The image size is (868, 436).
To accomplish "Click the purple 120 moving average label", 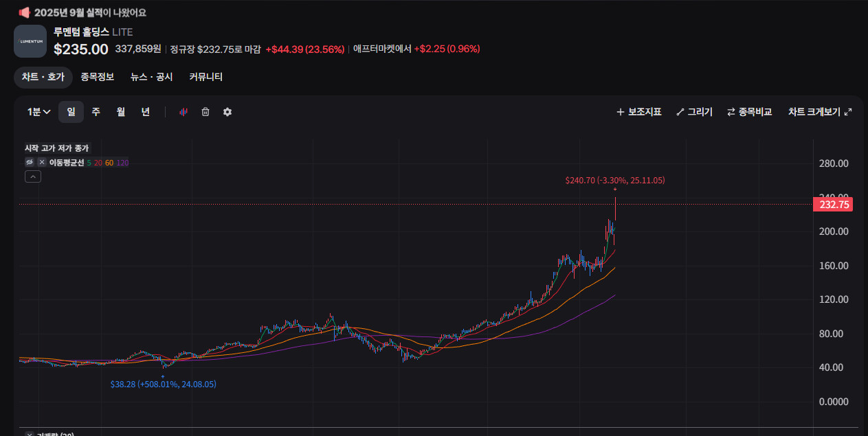I will click(x=122, y=163).
